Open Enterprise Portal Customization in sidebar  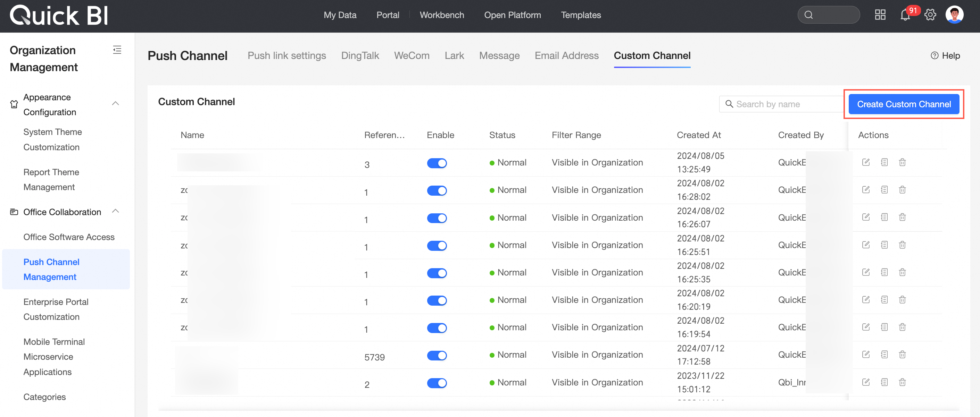click(x=56, y=309)
